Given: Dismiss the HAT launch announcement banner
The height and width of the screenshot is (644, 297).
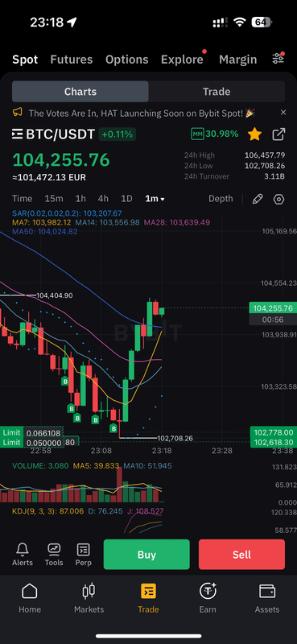Looking at the screenshot, I should pos(283,113).
